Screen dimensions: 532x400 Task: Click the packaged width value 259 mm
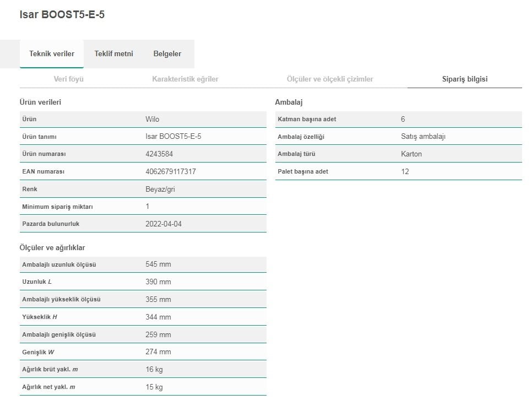coord(158,334)
